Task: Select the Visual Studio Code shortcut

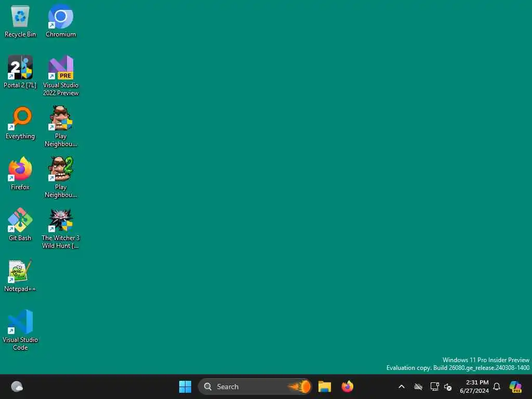Action: [x=20, y=330]
